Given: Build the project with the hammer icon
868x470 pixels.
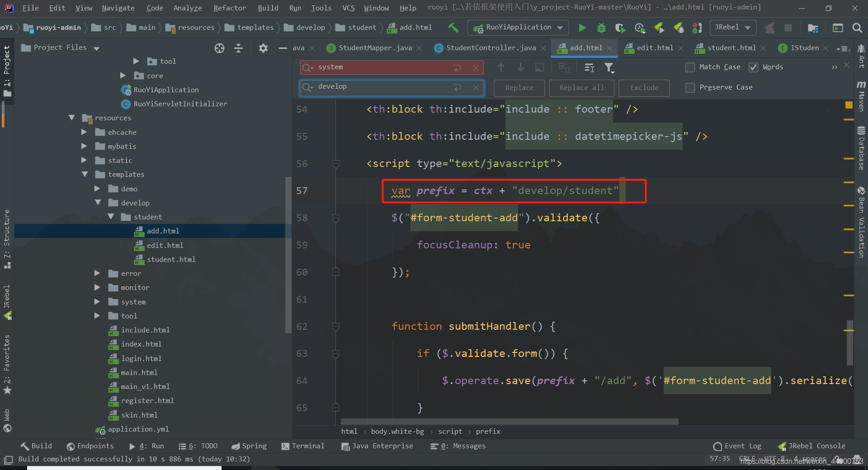Looking at the screenshot, I should tap(453, 28).
